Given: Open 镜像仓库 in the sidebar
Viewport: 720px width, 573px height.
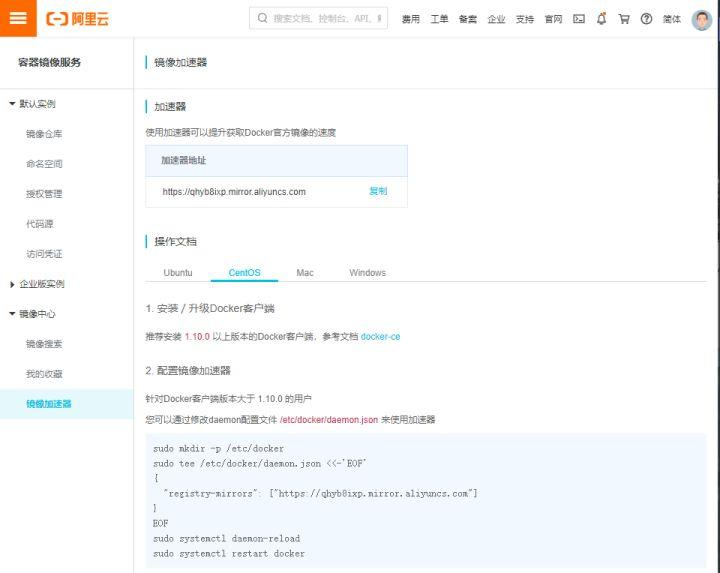Looking at the screenshot, I should click(x=44, y=134).
